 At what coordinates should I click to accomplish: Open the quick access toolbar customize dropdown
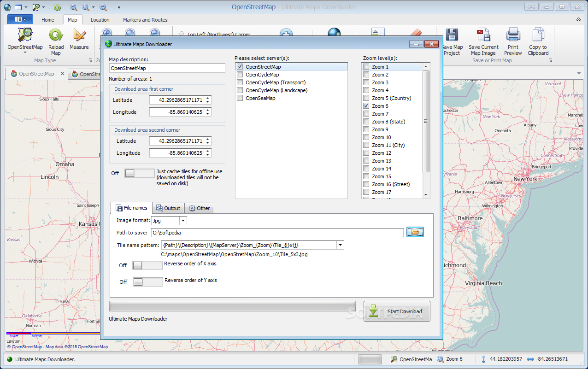(x=119, y=7)
